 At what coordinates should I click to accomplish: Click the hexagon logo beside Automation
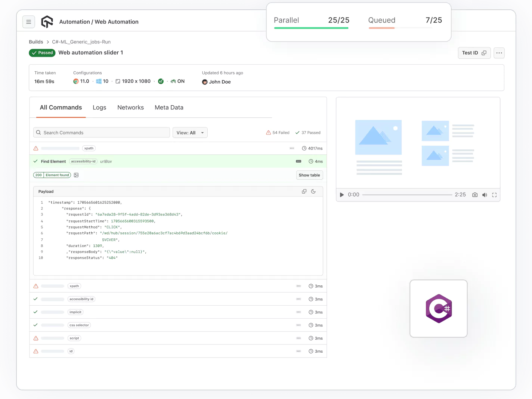pyautogui.click(x=47, y=22)
